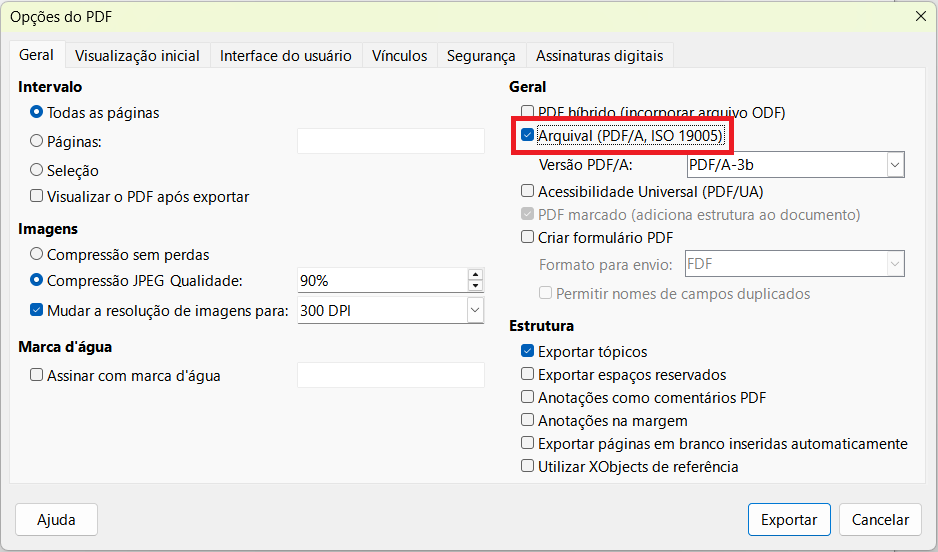Image resolution: width=938 pixels, height=552 pixels.
Task: Choose Compressão sem perdas option
Action: pos(37,255)
